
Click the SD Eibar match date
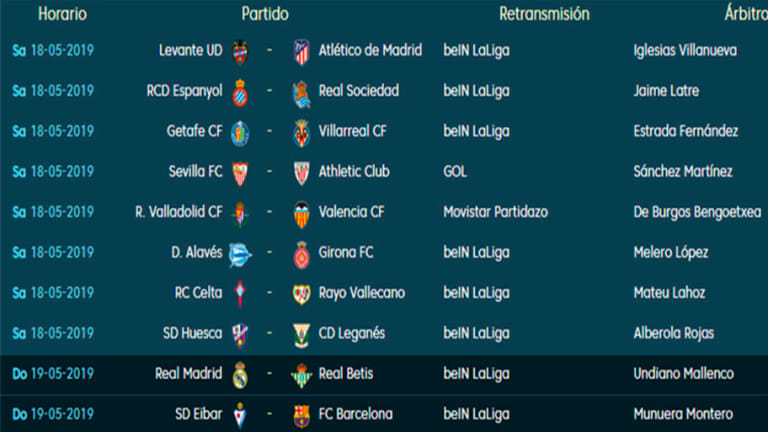[x=62, y=414]
